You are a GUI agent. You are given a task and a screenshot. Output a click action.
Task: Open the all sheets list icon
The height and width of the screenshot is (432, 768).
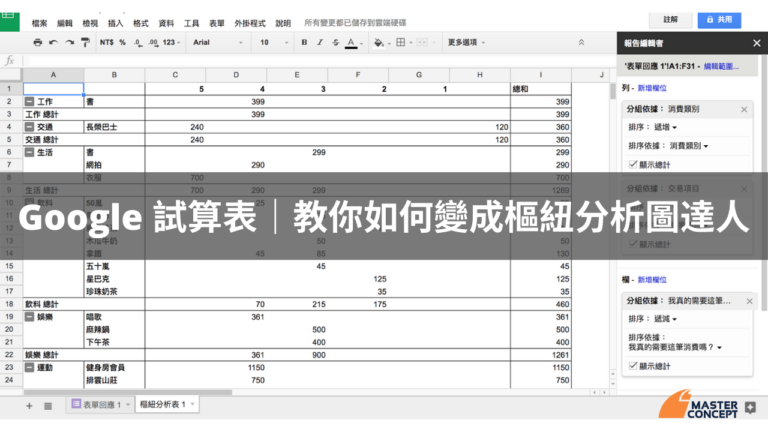click(48, 406)
